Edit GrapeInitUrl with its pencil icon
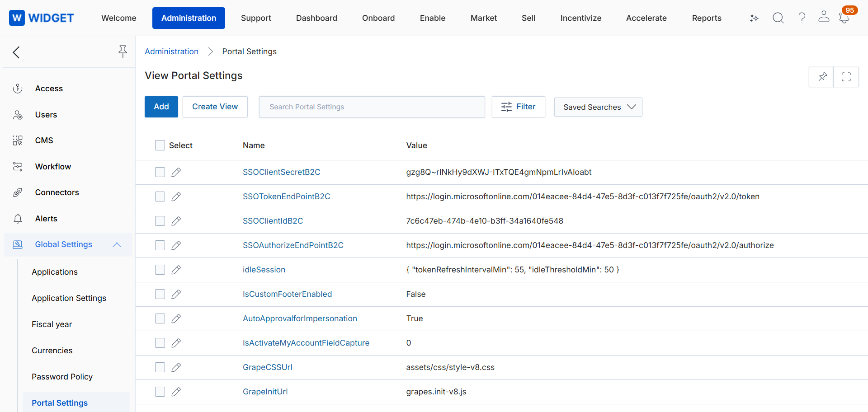This screenshot has width=868, height=412. tap(176, 392)
